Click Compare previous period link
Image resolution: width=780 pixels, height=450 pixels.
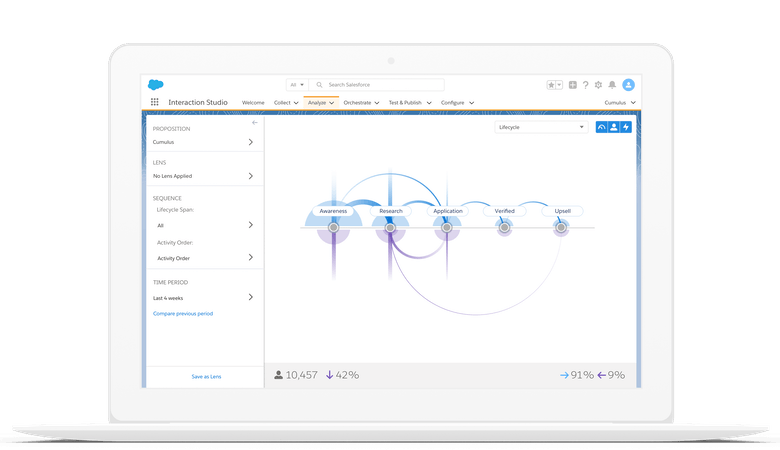coord(183,314)
